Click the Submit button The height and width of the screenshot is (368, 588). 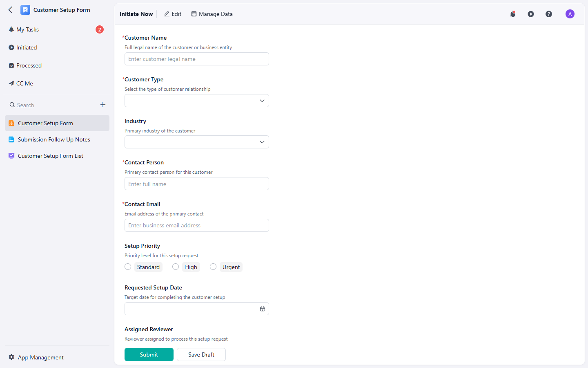149,355
